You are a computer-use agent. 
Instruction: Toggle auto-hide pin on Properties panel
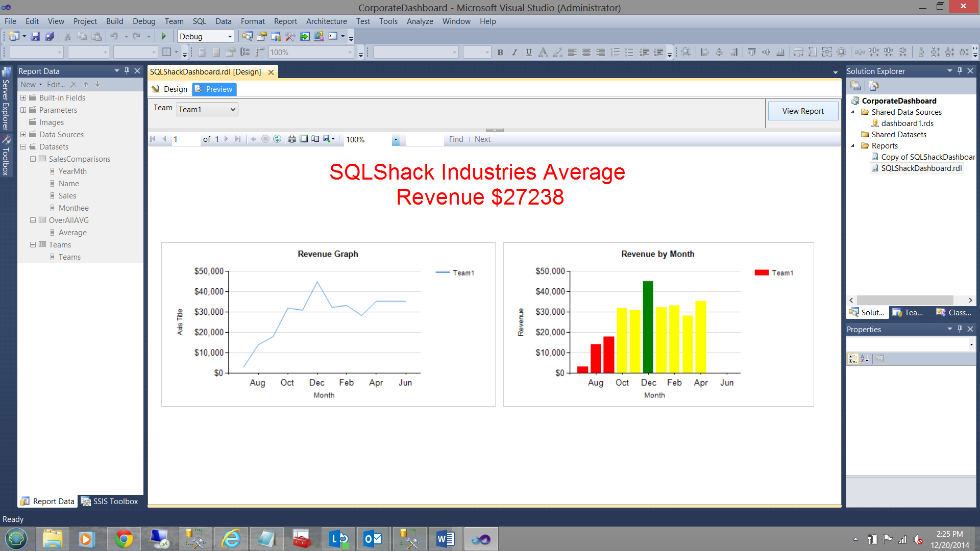click(x=960, y=329)
